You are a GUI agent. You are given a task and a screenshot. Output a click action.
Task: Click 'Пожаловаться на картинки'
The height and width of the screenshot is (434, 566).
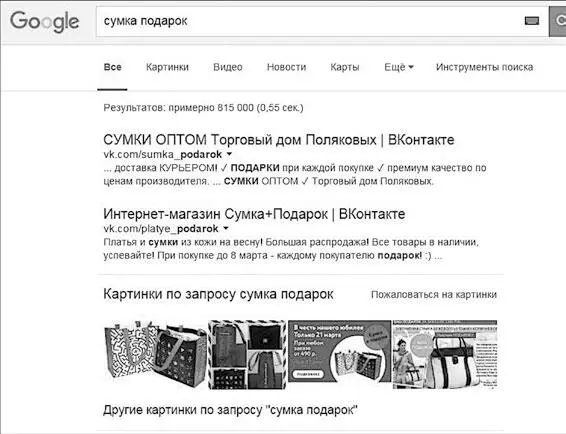pos(434,295)
